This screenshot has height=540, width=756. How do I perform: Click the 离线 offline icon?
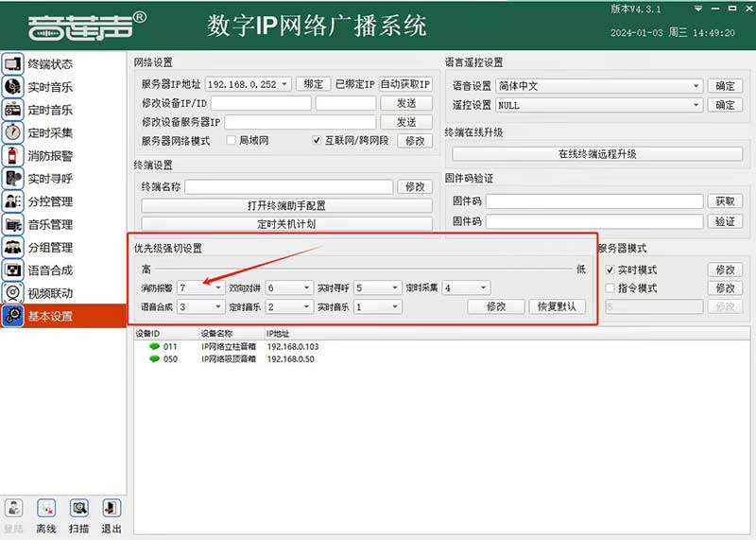[x=46, y=509]
